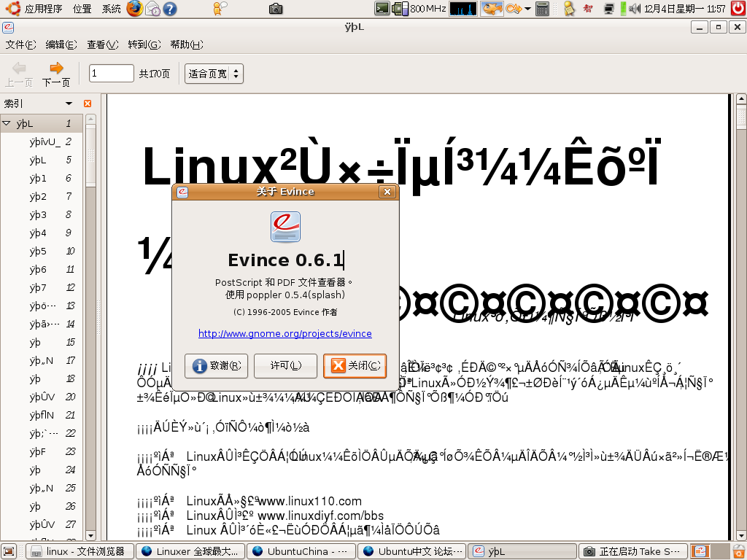Click the Evince window title bar icon

8,27
